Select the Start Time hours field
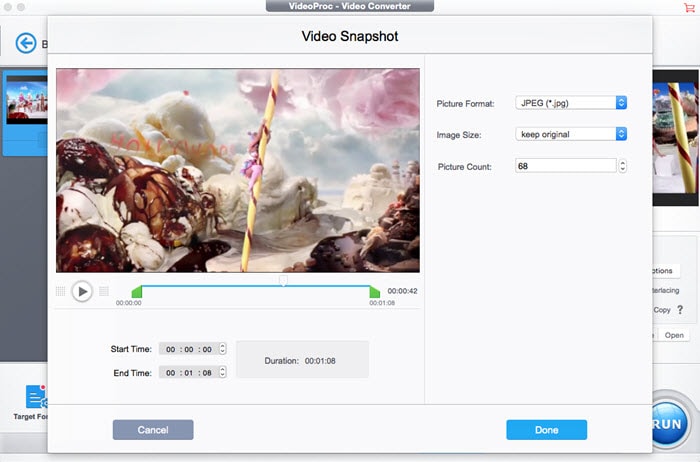Viewport: 700px width, 462px height. 171,349
